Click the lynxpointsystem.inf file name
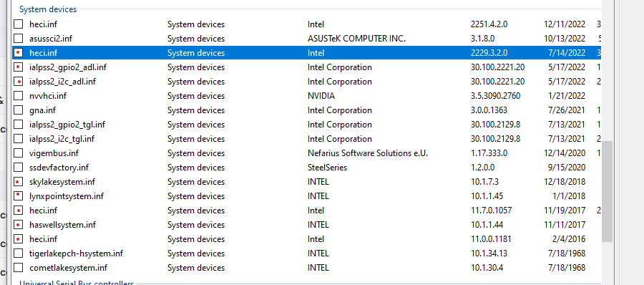Viewport: 644px width, 285px height. [67, 196]
